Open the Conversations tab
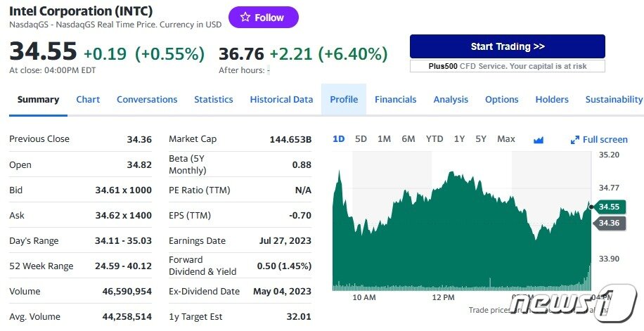 tap(147, 100)
